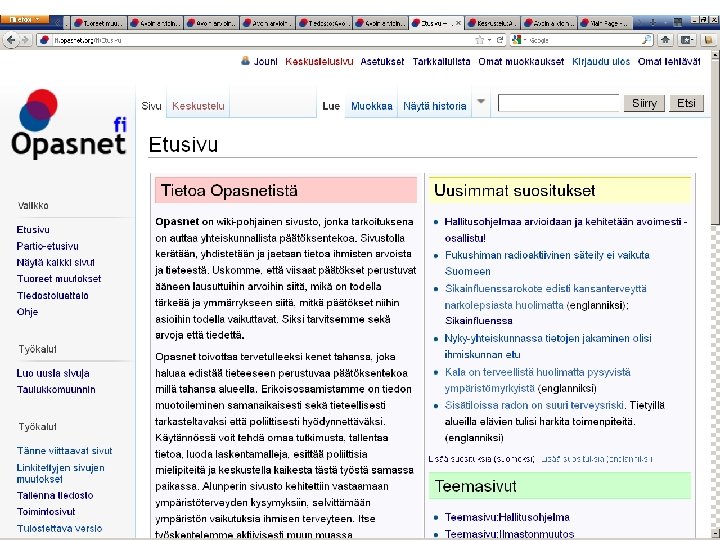Open the Jouni user page link
The image size is (720, 540).
pyautogui.click(x=266, y=62)
